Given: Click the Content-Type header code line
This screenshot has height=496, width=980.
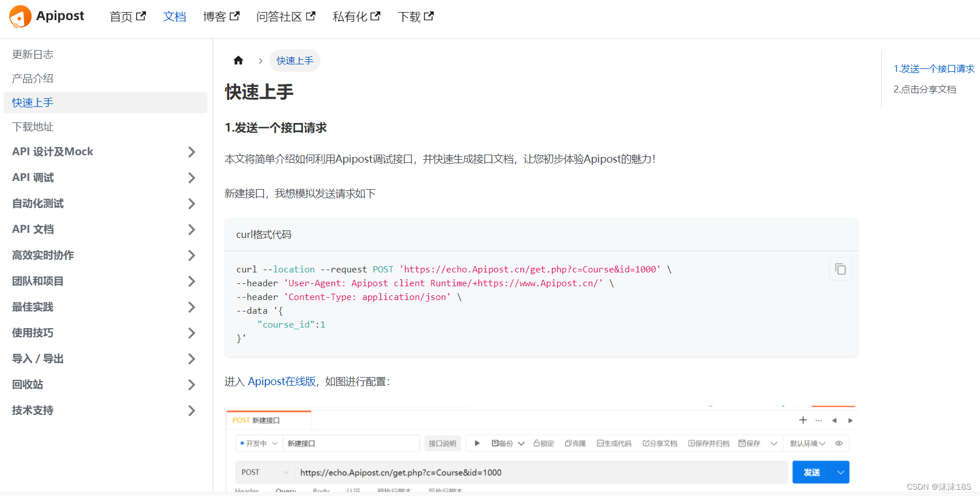Looking at the screenshot, I should click(x=349, y=297).
